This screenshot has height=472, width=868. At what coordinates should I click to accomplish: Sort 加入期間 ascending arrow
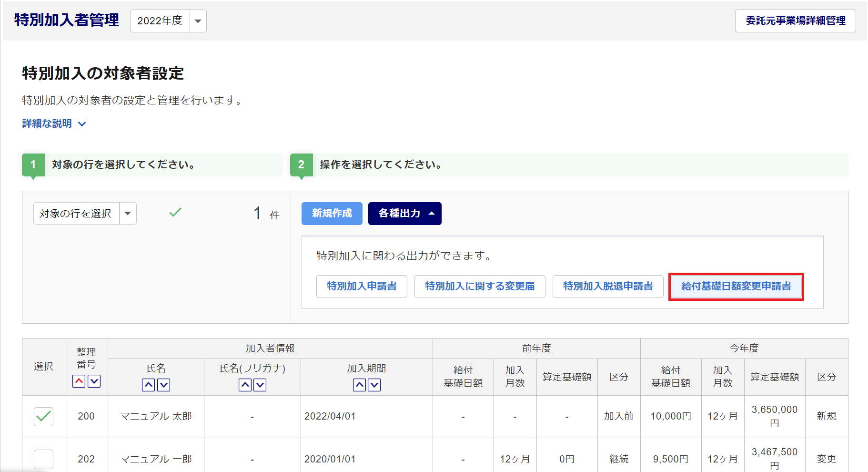359,385
